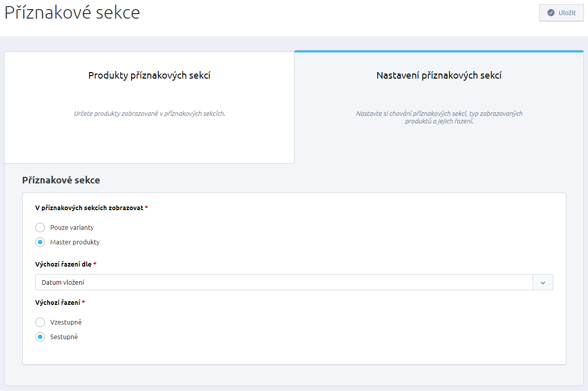Choose Sestupně sort order
The image size is (588, 391).
tap(40, 337)
